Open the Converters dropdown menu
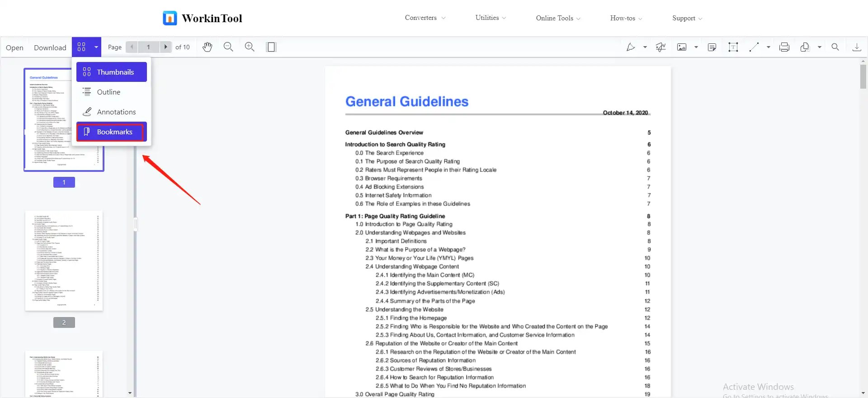 pos(425,18)
